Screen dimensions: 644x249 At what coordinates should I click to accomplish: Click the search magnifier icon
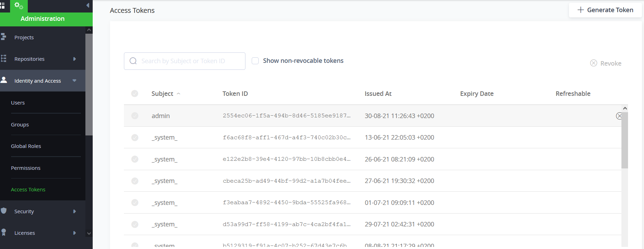pyautogui.click(x=133, y=61)
